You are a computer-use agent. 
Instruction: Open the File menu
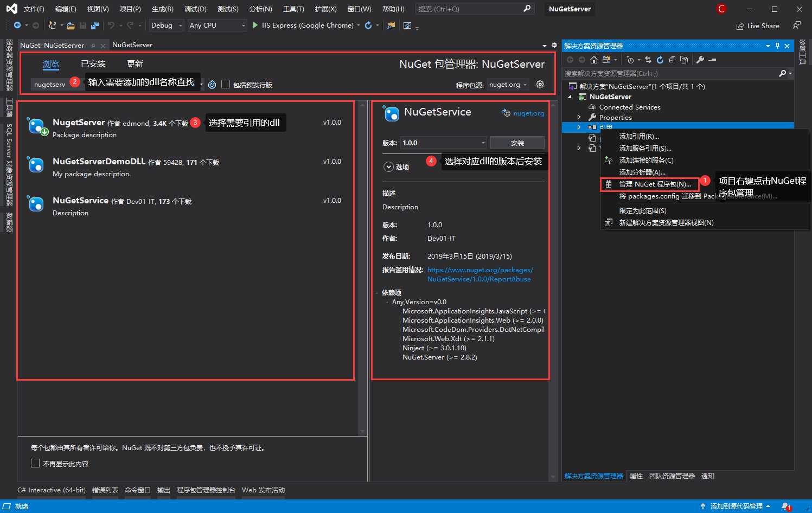click(x=34, y=9)
